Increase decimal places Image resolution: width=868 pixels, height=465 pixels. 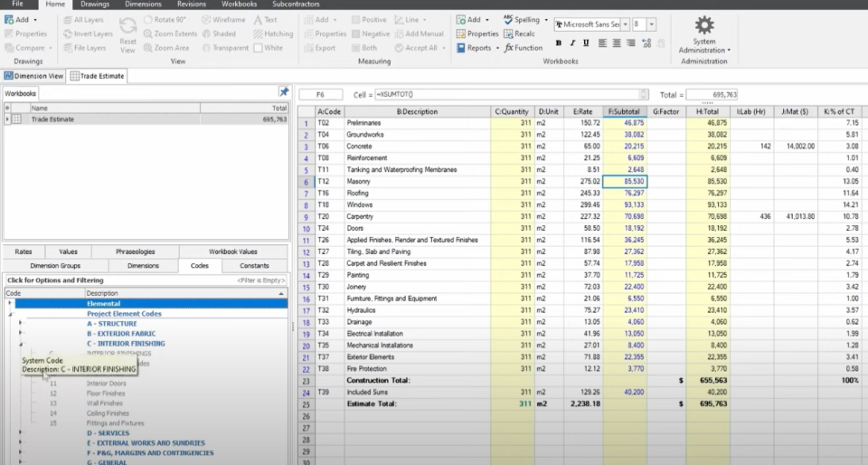pyautogui.click(x=646, y=43)
